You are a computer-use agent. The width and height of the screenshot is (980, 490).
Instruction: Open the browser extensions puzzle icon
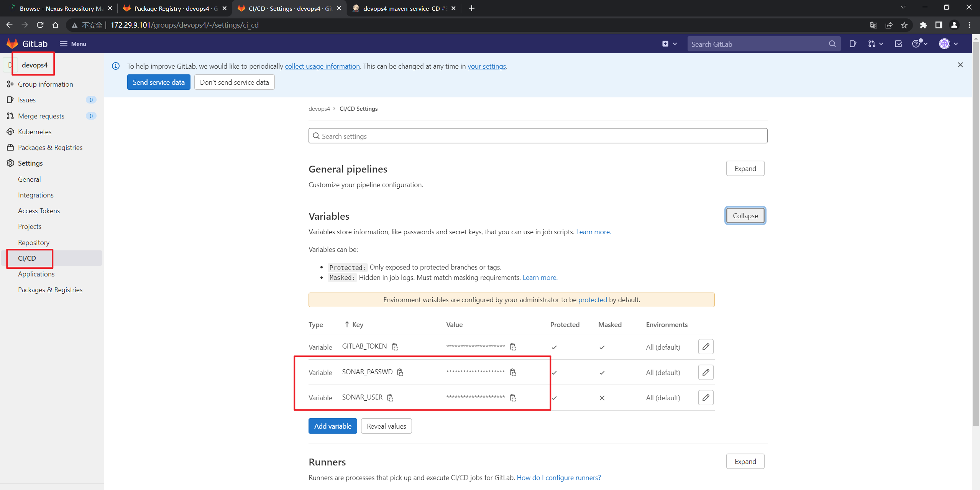tap(923, 25)
